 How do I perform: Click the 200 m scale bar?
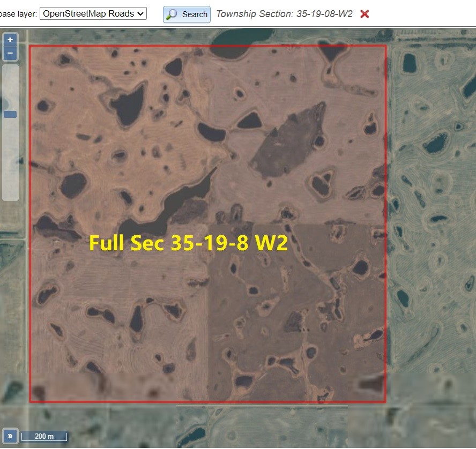pyautogui.click(x=44, y=436)
